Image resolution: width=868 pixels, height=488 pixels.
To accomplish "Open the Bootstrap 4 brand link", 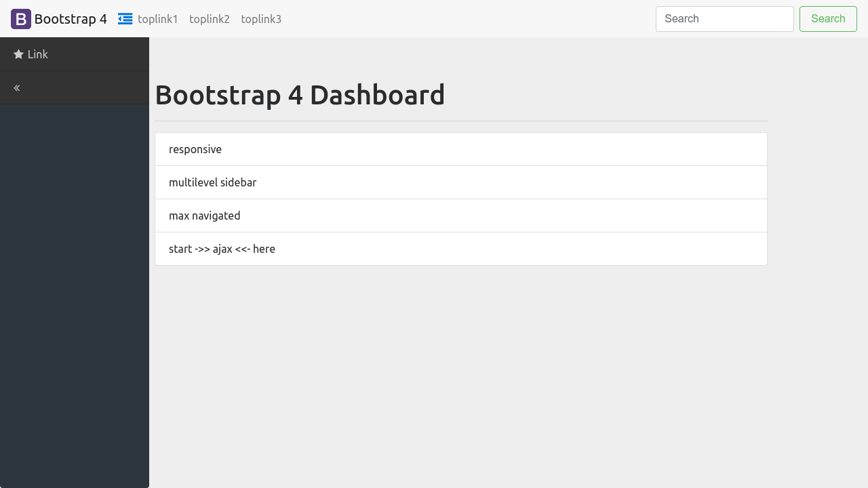I will click(x=59, y=19).
